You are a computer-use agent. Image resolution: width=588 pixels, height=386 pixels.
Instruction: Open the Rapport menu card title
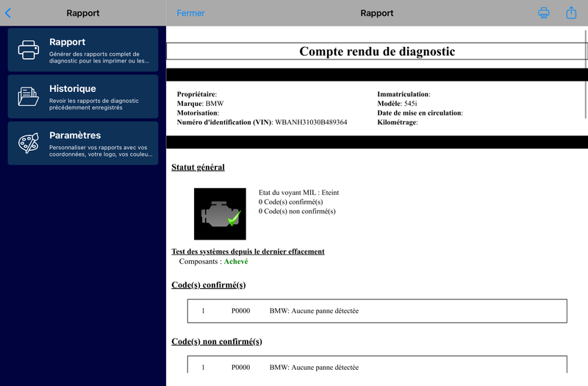coord(67,42)
